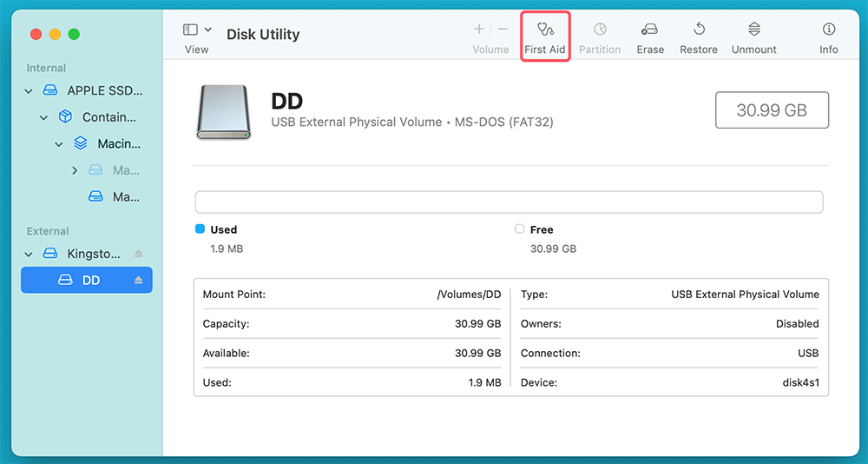
Task: Eject the Kingston drive in sidebar
Action: pos(138,254)
